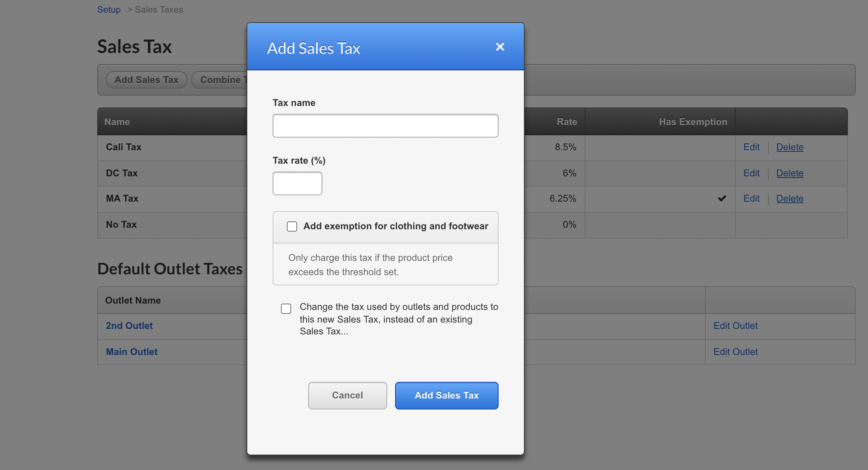Click Edit Outlet for 2nd Outlet
Screen dimensions: 868x470
(x=735, y=326)
